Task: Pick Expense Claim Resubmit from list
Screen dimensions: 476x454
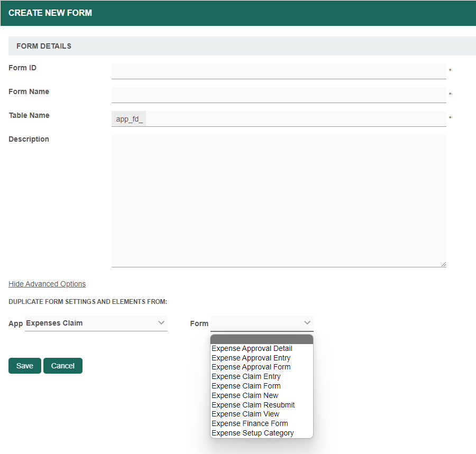Action: coord(253,405)
